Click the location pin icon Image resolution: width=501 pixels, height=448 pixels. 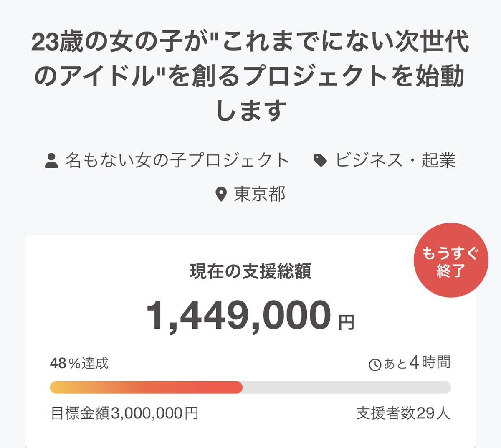221,195
